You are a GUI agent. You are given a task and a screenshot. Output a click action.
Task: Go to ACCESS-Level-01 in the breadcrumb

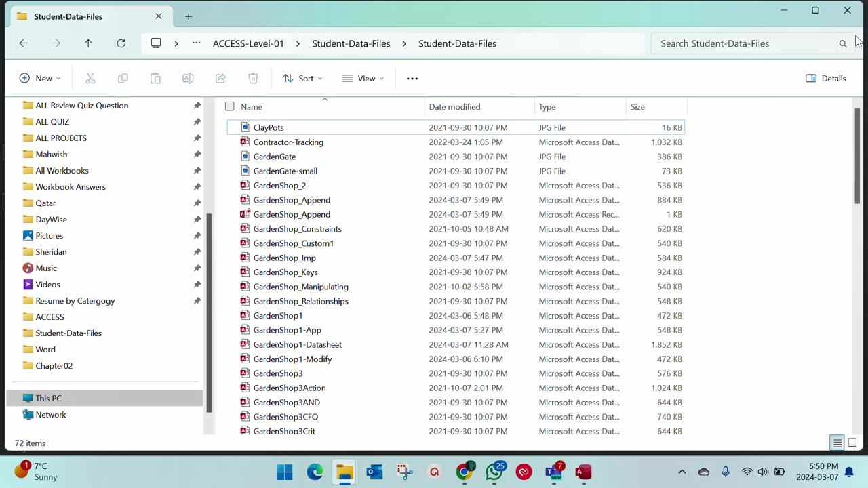[248, 43]
